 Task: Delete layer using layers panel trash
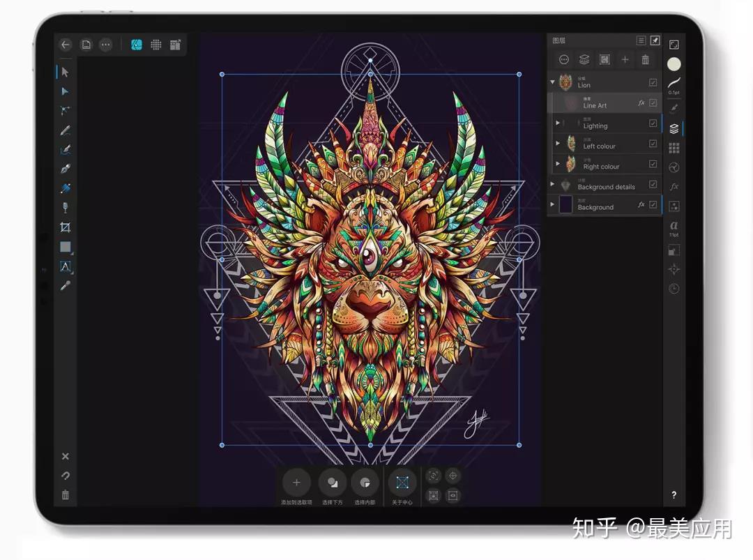click(x=646, y=59)
